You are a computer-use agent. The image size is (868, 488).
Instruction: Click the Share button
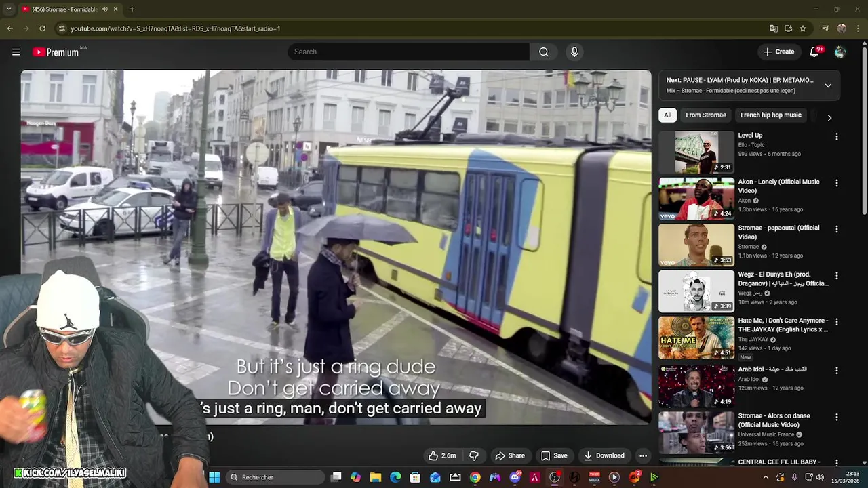click(510, 456)
